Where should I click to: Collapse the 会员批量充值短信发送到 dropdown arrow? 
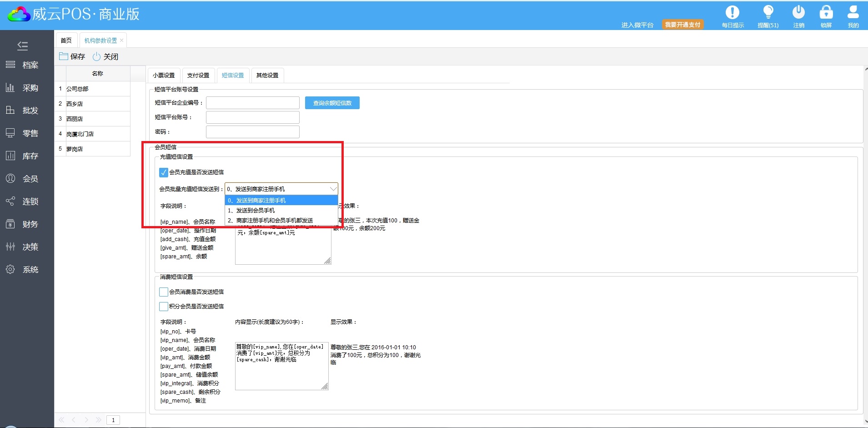(x=333, y=189)
